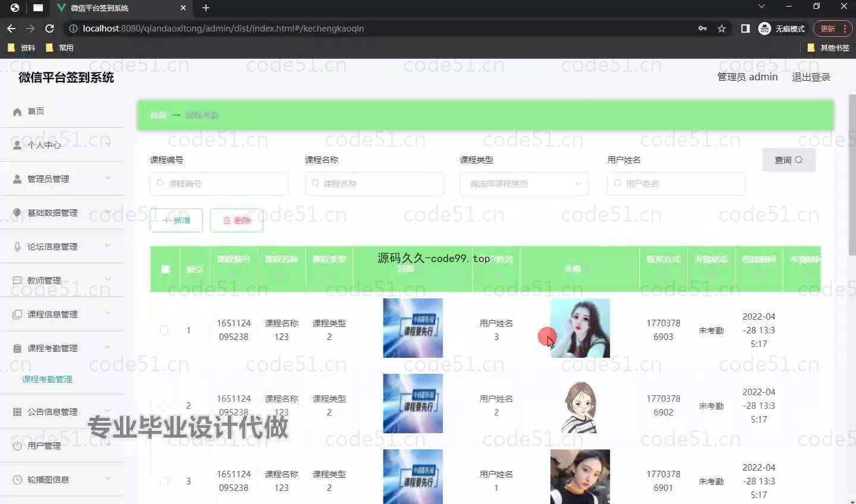Click the 课程名称 search input
The height and width of the screenshot is (504, 856).
tap(374, 184)
